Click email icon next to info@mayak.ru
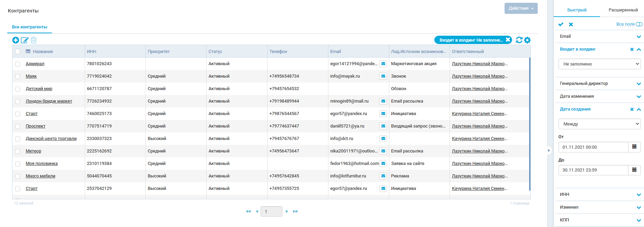 (383, 76)
